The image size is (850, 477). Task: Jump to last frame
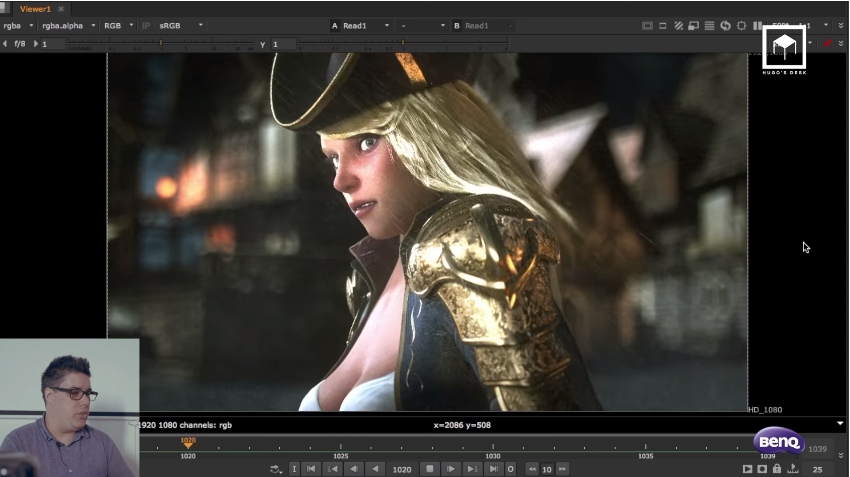(493, 469)
